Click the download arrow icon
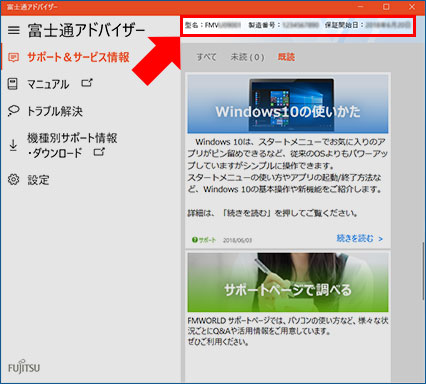Image resolution: width=426 pixels, height=384 pixels. pos(13,145)
